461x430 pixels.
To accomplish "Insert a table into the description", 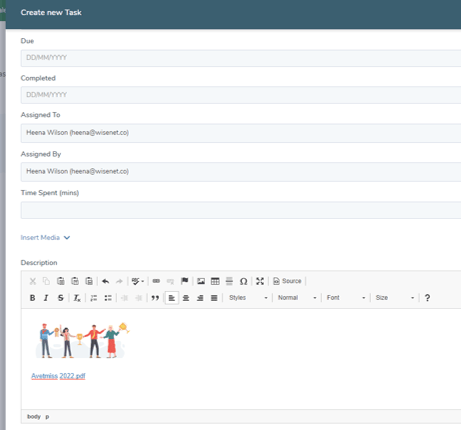I will click(x=215, y=281).
